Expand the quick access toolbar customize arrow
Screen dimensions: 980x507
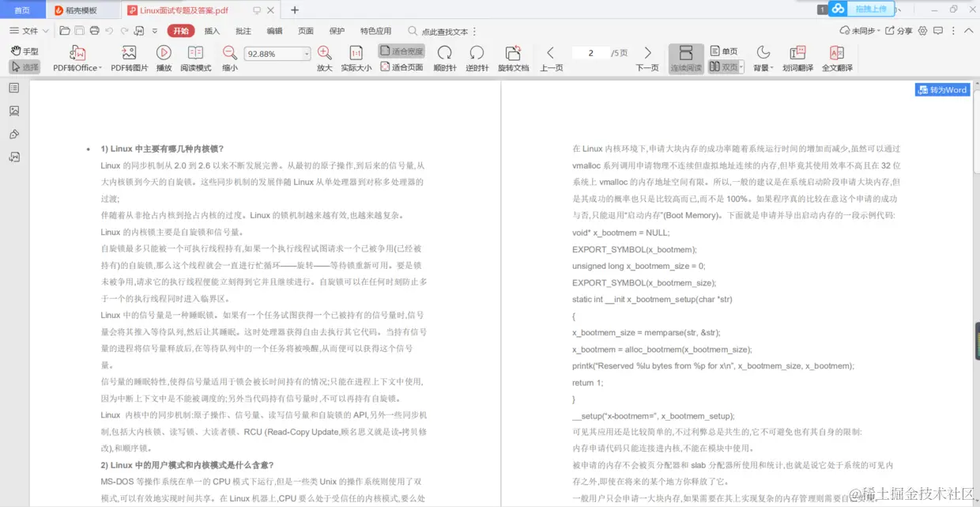tap(155, 32)
